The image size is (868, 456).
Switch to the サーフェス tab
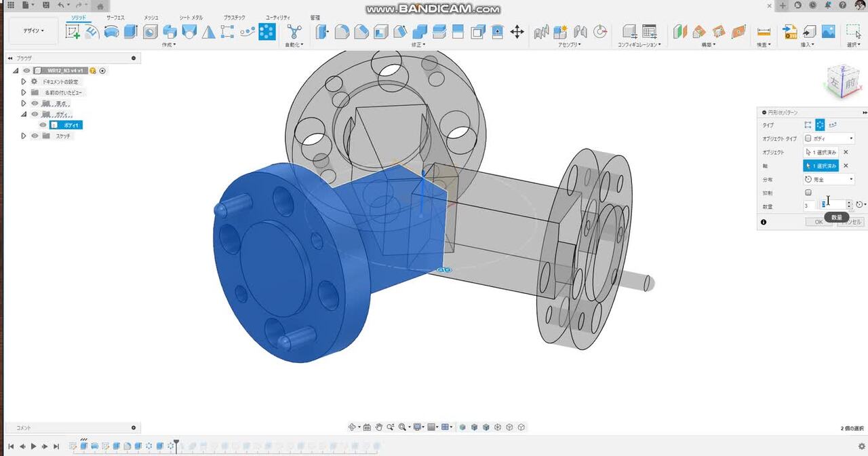pos(115,18)
